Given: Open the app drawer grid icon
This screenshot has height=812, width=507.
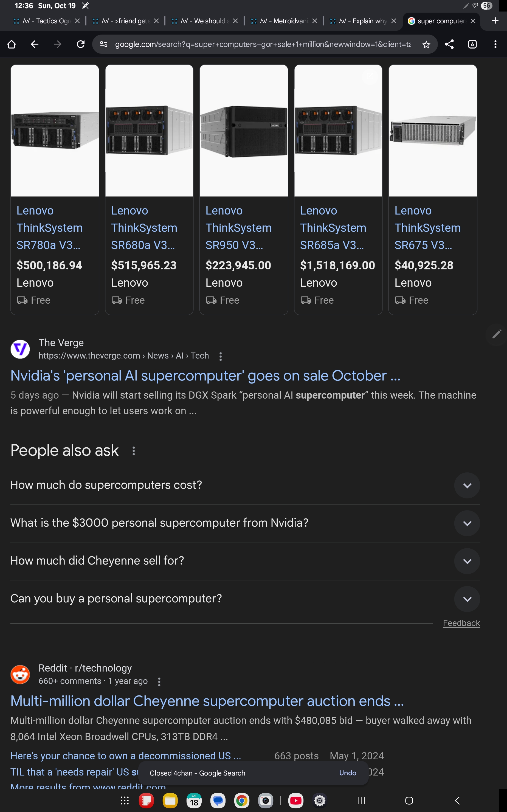Looking at the screenshot, I should pyautogui.click(x=125, y=800).
